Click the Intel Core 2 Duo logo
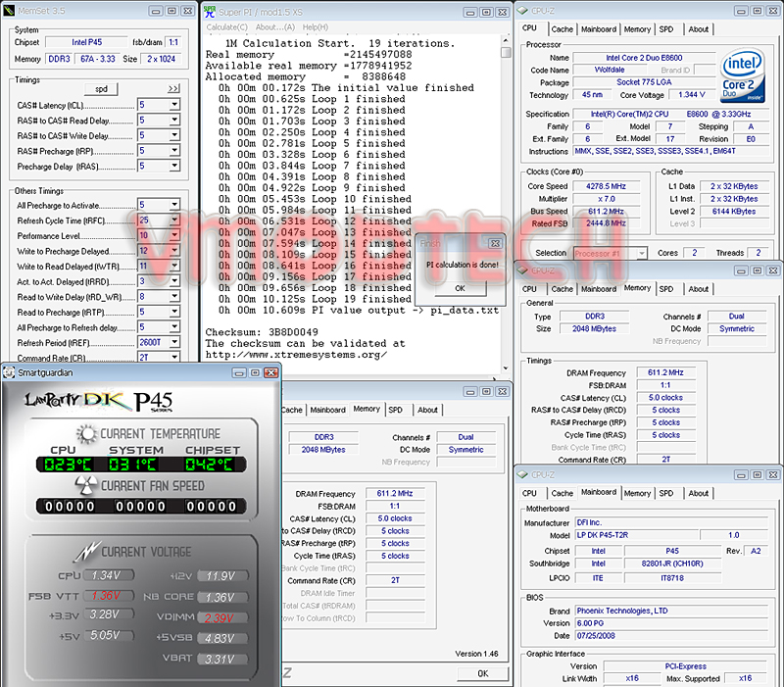784x687 pixels. pyautogui.click(x=743, y=75)
